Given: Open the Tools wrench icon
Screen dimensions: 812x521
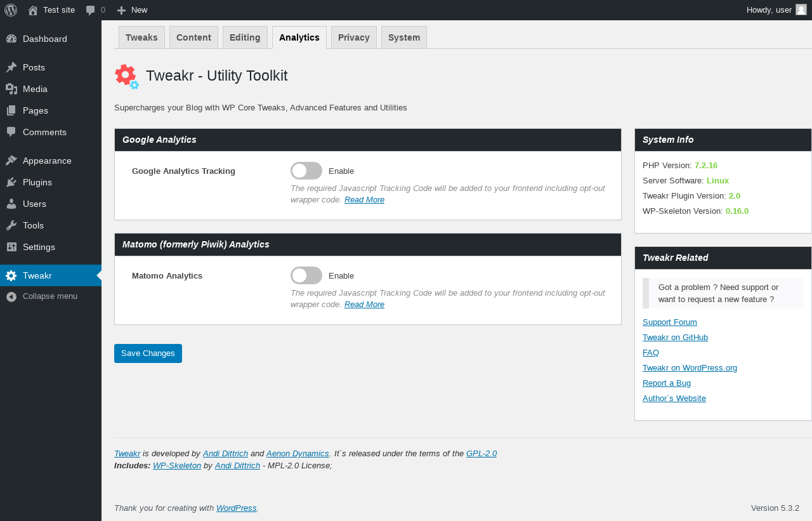Looking at the screenshot, I should (x=11, y=225).
